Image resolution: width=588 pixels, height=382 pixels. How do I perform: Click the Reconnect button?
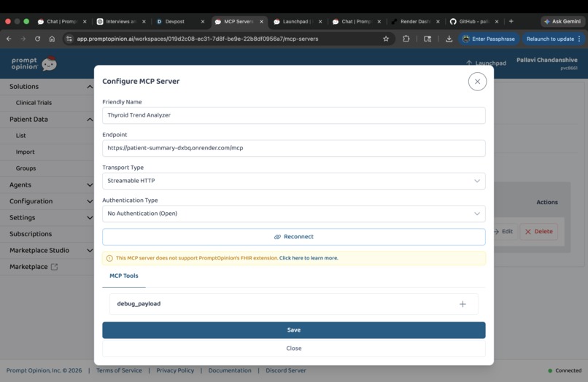pos(293,237)
